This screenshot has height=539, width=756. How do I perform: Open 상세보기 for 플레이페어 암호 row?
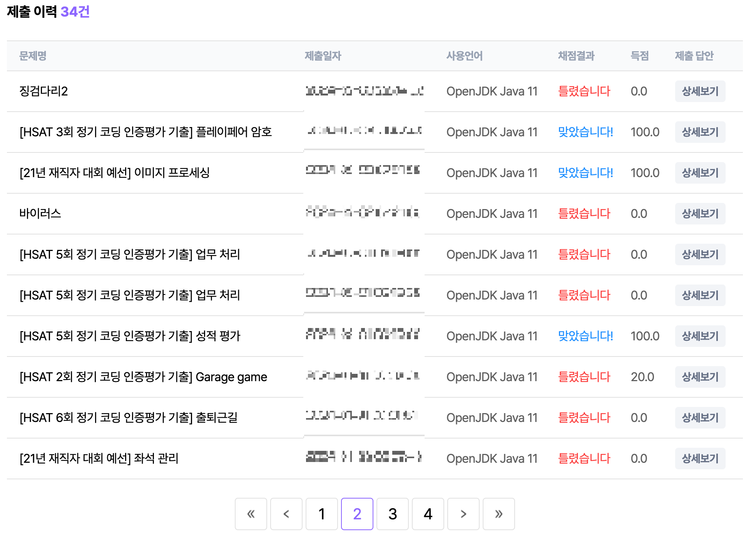pos(700,132)
